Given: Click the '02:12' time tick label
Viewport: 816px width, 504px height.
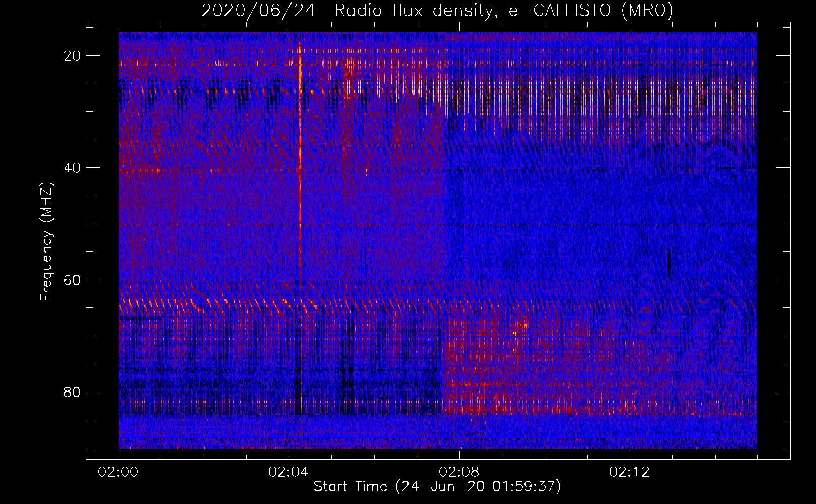Looking at the screenshot, I should pyautogui.click(x=629, y=472).
